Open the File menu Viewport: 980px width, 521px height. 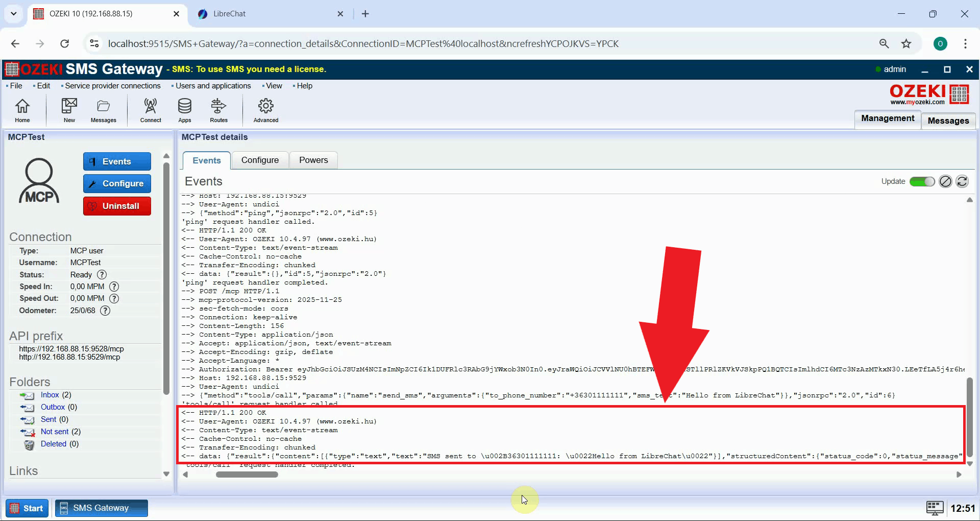click(16, 86)
